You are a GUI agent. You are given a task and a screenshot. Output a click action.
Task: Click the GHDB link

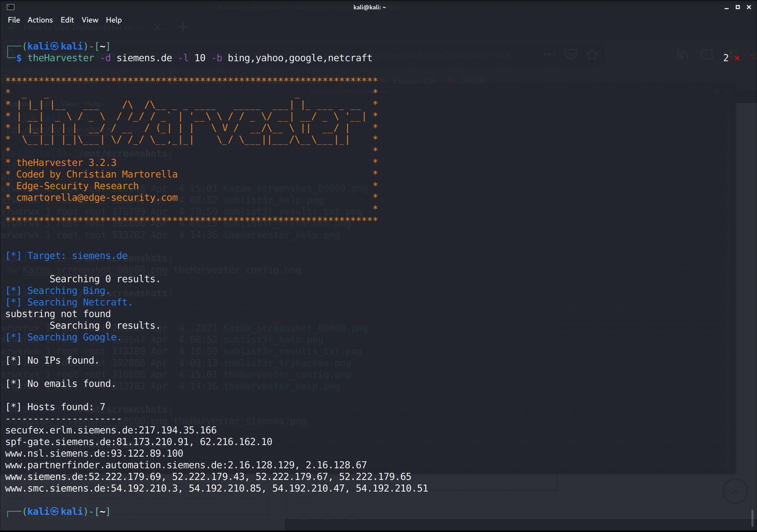tap(472, 81)
